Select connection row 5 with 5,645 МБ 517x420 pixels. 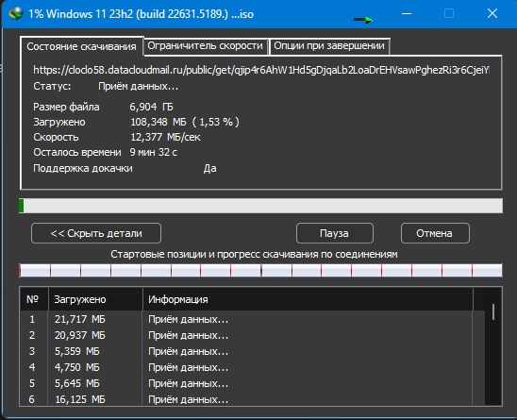tap(253, 383)
